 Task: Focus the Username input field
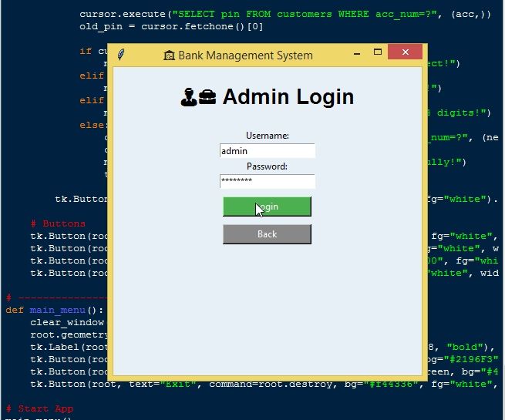[x=267, y=151]
